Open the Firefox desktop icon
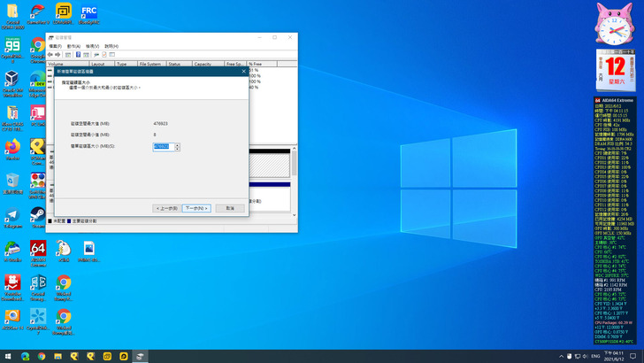The image size is (644, 363). (12, 147)
